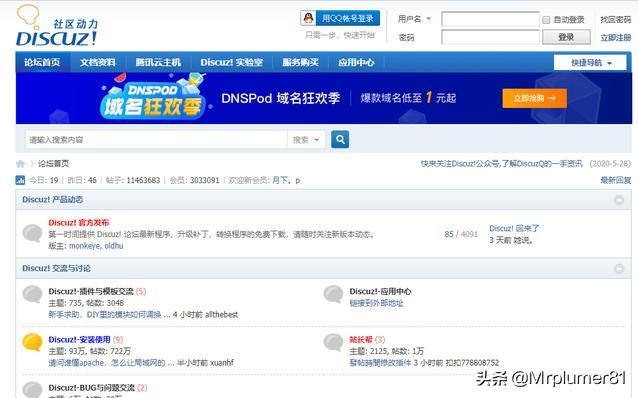Click the 立即抢购 banner button

[x=534, y=98]
